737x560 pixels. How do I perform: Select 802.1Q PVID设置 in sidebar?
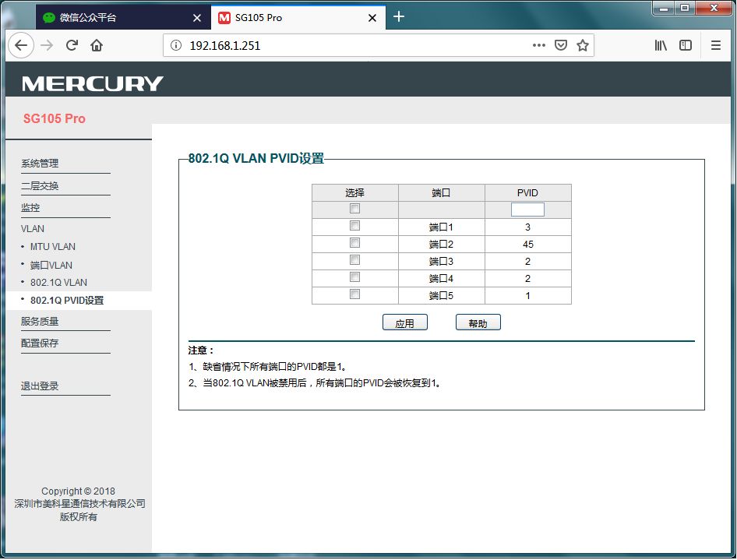67,301
